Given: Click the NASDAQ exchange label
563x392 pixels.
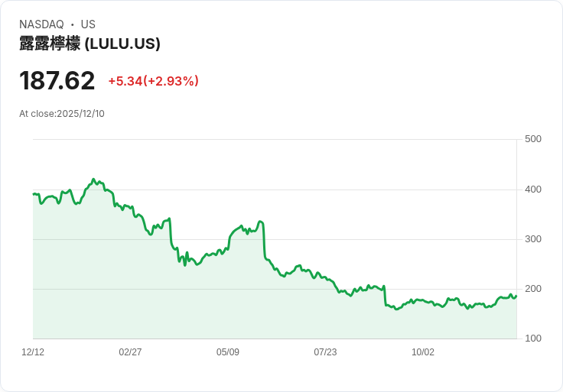Looking at the screenshot, I should coord(41,24).
